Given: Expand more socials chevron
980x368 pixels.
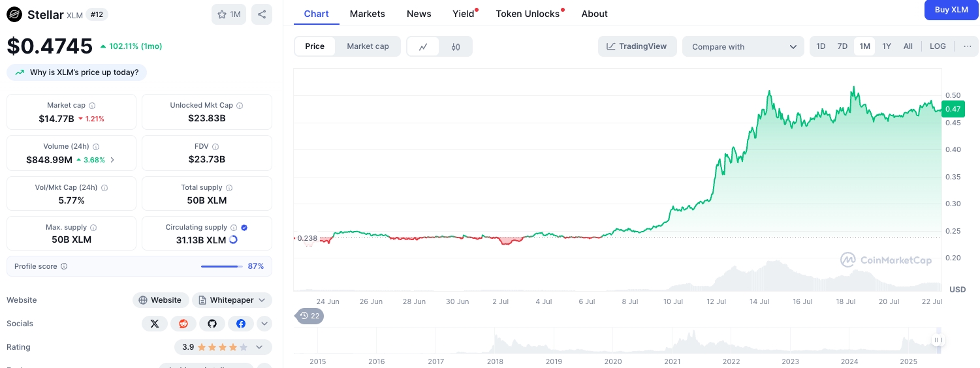Looking at the screenshot, I should click(x=264, y=324).
